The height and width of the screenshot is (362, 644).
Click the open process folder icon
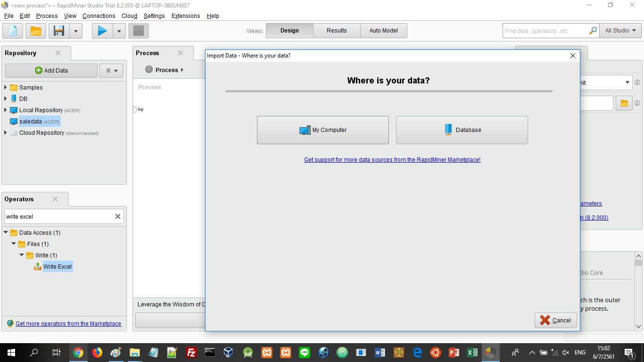tap(36, 31)
